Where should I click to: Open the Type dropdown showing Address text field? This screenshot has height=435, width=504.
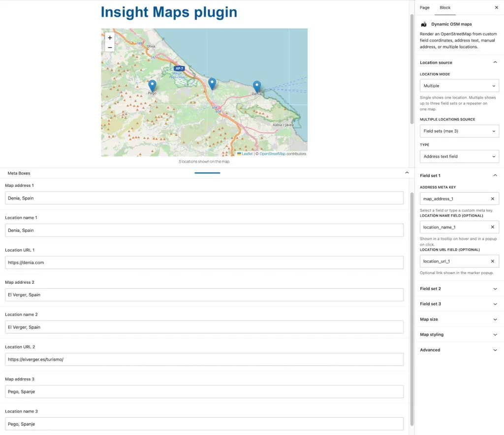click(x=459, y=156)
